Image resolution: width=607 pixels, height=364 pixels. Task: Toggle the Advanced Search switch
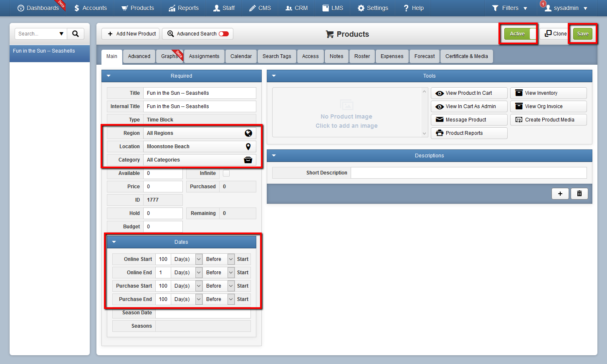point(224,34)
